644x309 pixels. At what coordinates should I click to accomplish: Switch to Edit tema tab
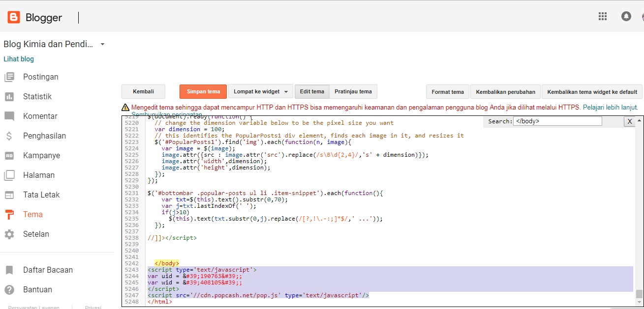[x=312, y=92]
